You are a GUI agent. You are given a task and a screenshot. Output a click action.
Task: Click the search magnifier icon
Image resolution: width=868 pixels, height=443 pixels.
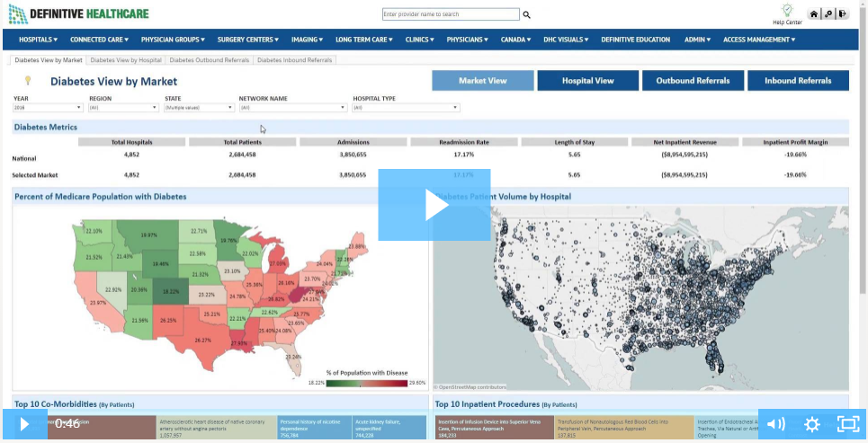tap(526, 15)
